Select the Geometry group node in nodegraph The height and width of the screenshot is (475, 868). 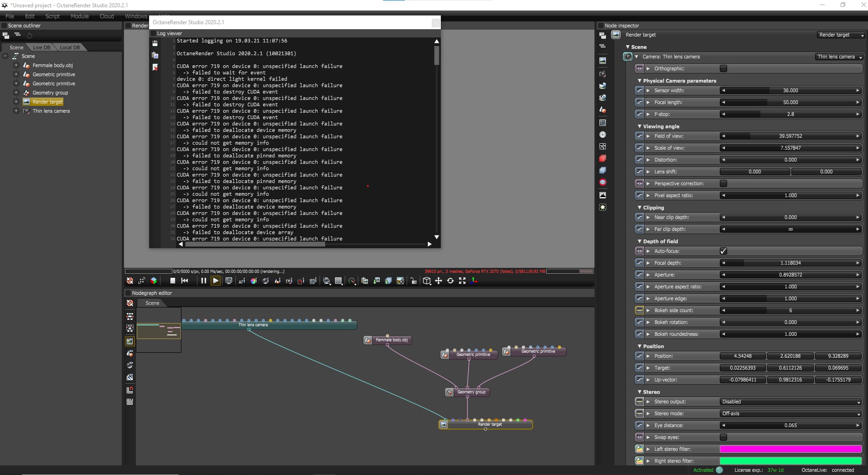(x=467, y=392)
